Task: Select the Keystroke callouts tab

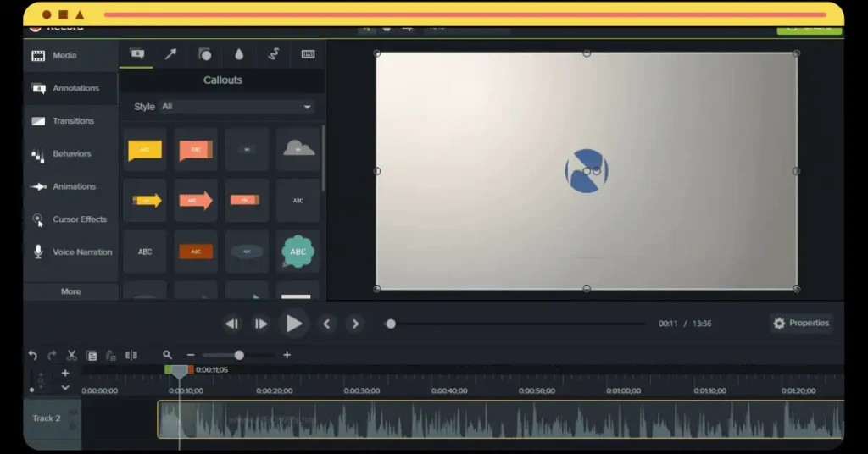Action: pyautogui.click(x=308, y=53)
